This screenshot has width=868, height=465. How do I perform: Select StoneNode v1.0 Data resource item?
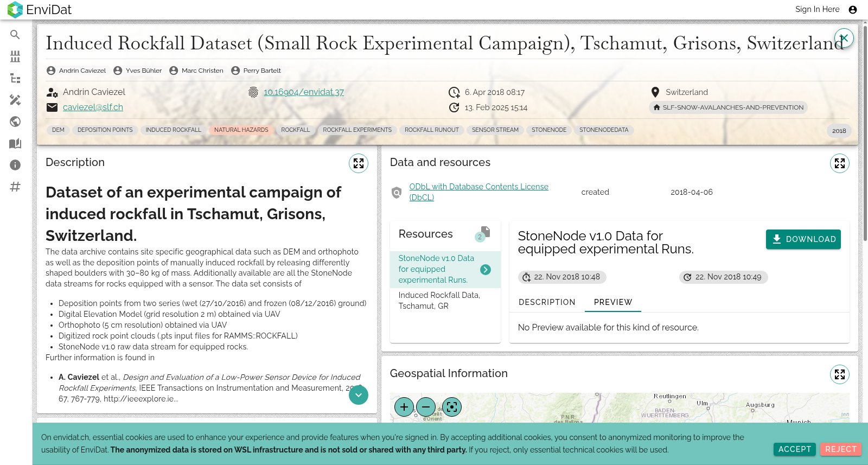point(445,269)
